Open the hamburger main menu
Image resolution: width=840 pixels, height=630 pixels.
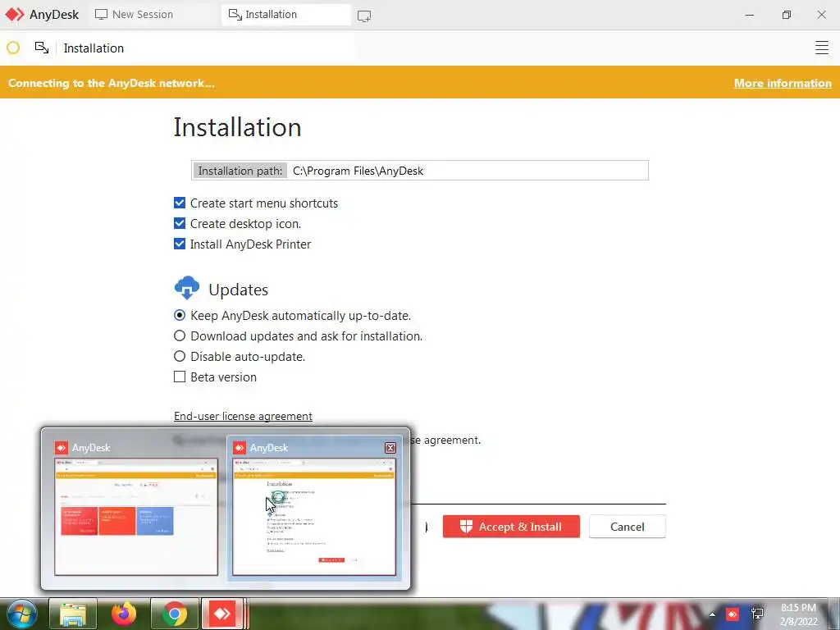[x=822, y=48]
